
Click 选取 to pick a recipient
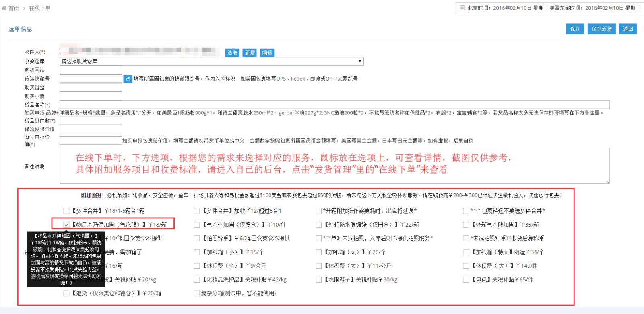pos(232,53)
